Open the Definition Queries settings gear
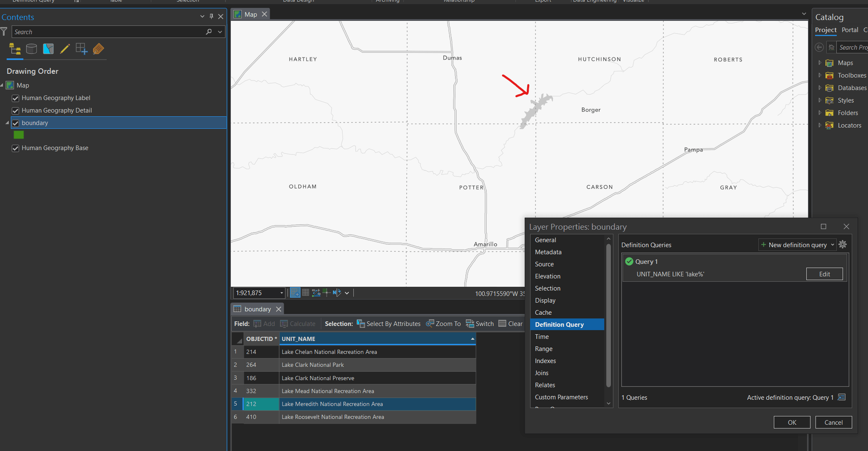The width and height of the screenshot is (868, 451). pos(843,245)
